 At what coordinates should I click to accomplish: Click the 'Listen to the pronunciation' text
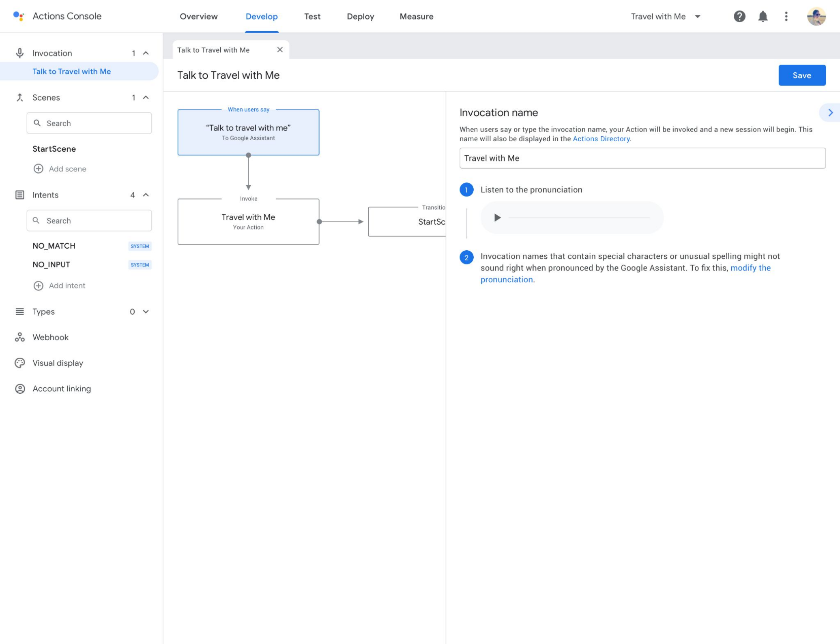tap(531, 189)
